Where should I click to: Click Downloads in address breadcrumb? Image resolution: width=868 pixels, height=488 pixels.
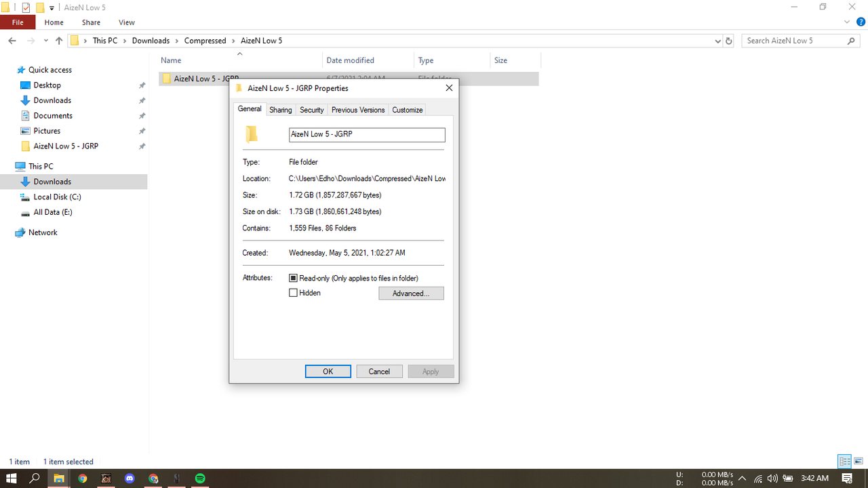[x=151, y=41]
